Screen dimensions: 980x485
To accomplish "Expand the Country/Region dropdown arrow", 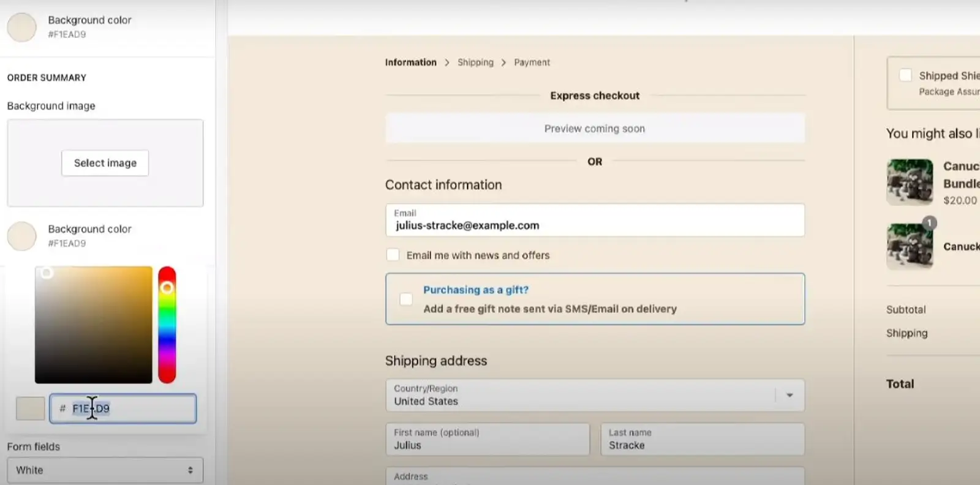I will (x=790, y=395).
